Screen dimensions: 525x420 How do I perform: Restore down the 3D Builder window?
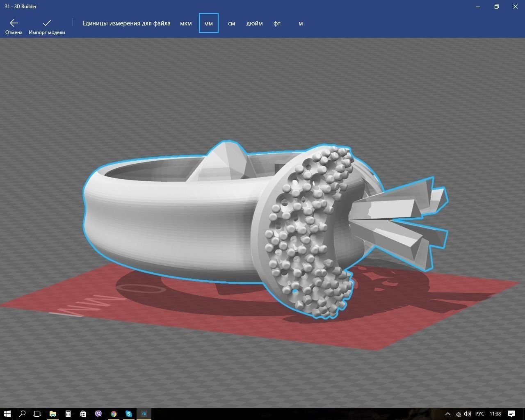497,7
